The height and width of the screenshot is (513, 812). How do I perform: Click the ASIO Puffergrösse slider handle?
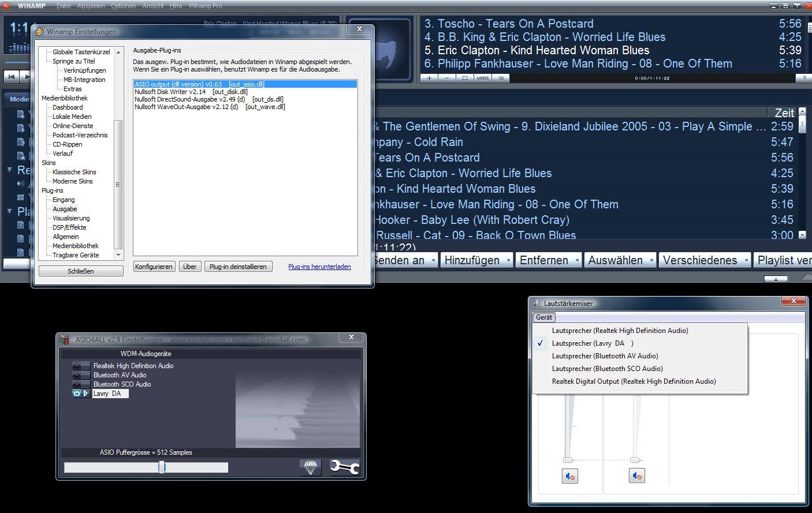pyautogui.click(x=162, y=467)
